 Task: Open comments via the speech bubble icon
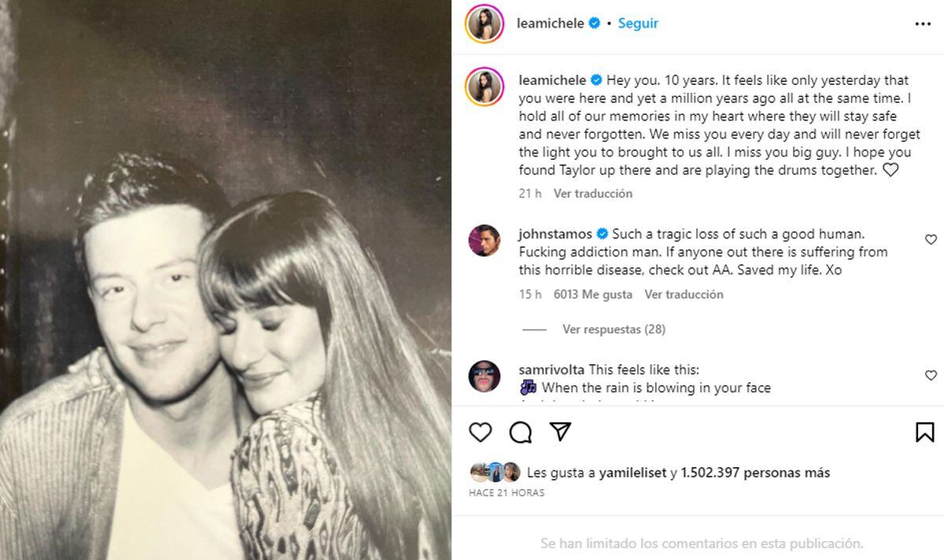coord(520,432)
